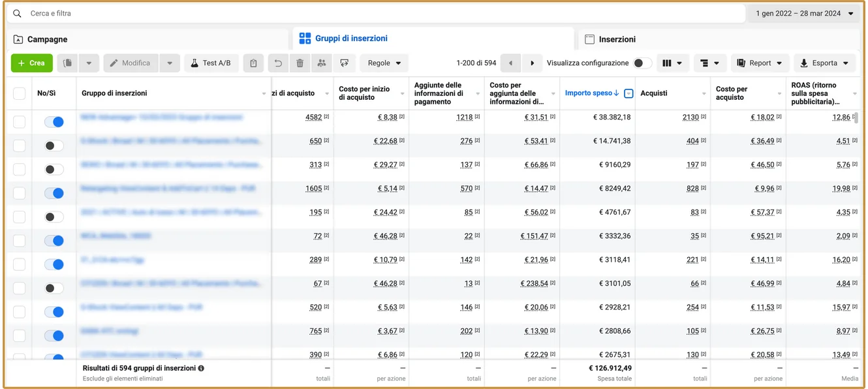Open Aggiunte delle informazioni di pagamento column arrow
The height and width of the screenshot is (389, 868).
[478, 94]
